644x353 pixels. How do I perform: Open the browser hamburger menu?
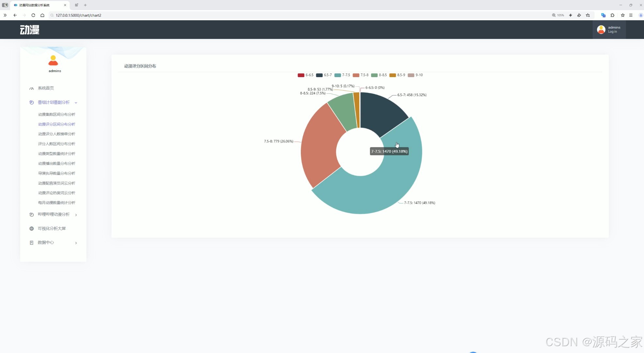(x=631, y=15)
